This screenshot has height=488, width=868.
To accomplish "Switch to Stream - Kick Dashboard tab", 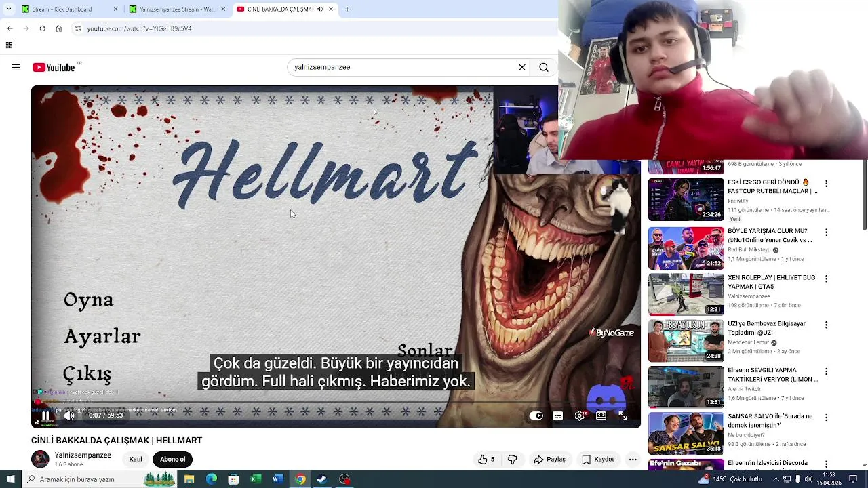I will [x=68, y=9].
